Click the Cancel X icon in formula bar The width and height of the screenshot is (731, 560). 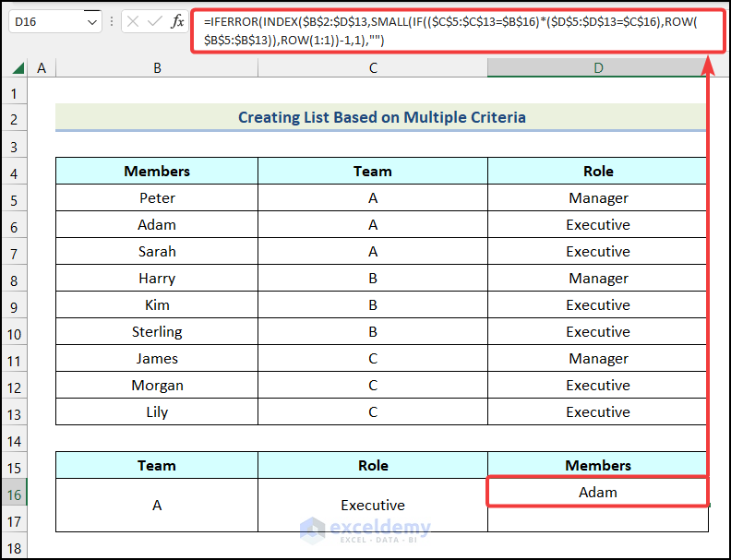tap(133, 22)
